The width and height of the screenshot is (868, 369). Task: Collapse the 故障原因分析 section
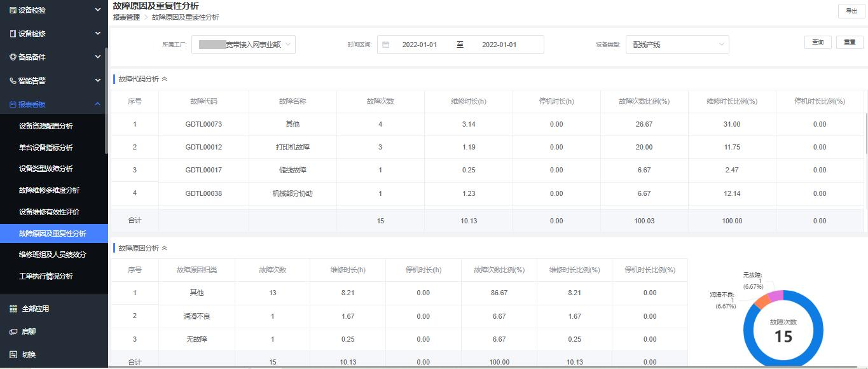[165, 248]
